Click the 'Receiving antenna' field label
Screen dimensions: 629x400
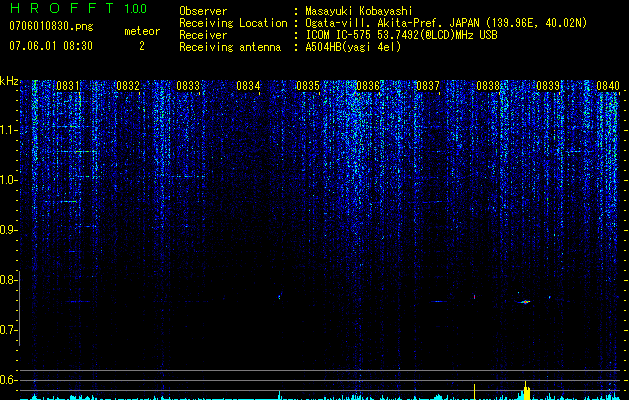coord(230,47)
